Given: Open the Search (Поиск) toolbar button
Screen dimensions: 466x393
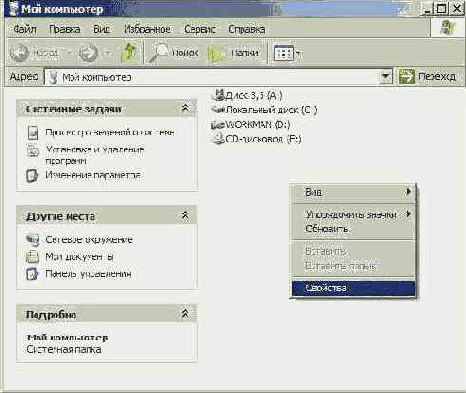Looking at the screenshot, I should pyautogui.click(x=174, y=53).
